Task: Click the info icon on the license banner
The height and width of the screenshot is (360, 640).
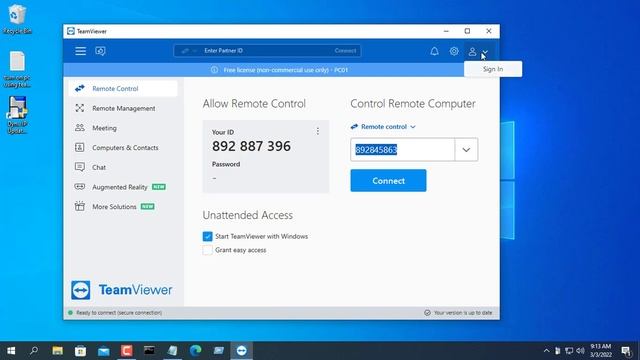Action: 214,70
